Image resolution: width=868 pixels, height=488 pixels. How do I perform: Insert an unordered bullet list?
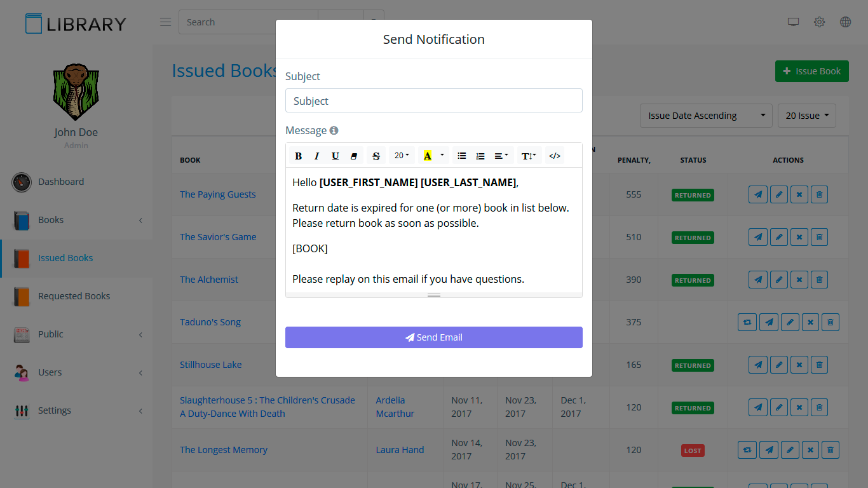coord(462,156)
